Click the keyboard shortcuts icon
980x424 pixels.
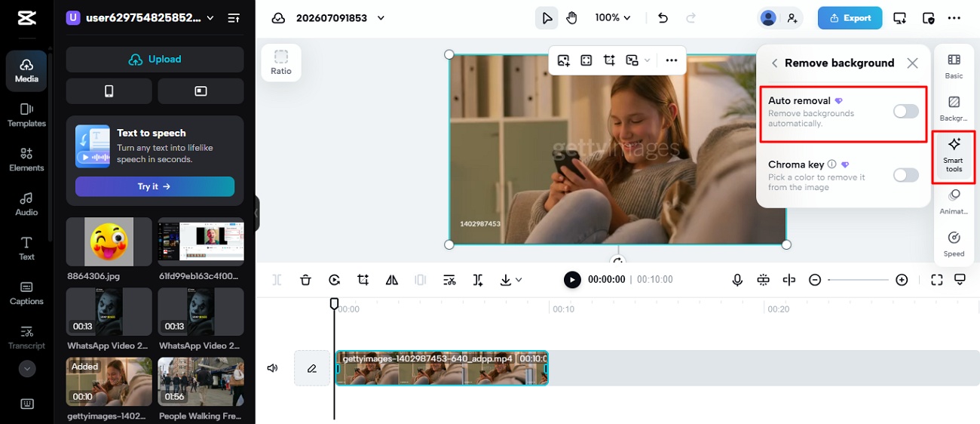pos(27,404)
